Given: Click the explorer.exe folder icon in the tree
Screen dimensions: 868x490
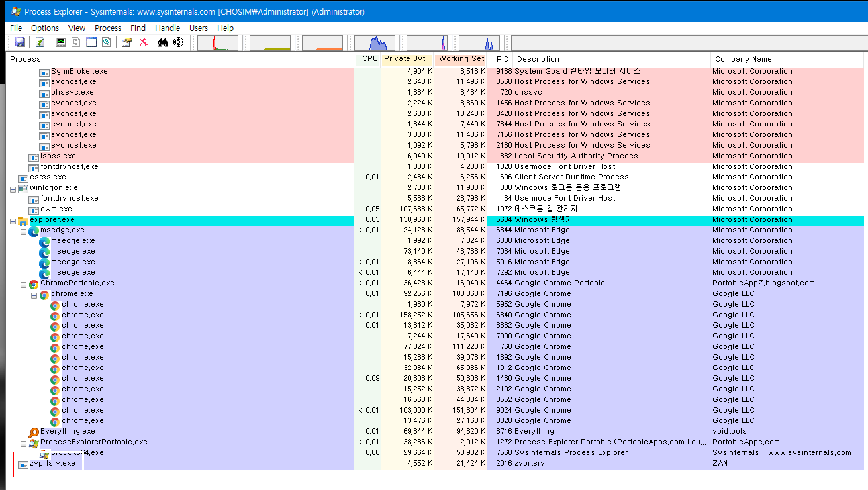Looking at the screenshot, I should [x=24, y=220].
